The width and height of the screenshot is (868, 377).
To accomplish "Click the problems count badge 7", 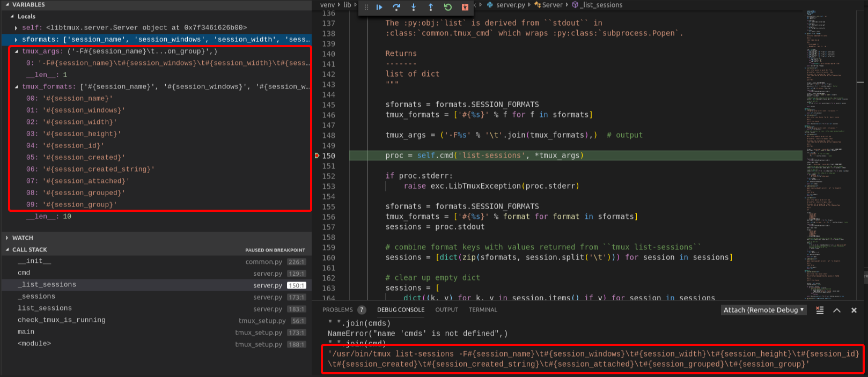I will point(362,310).
